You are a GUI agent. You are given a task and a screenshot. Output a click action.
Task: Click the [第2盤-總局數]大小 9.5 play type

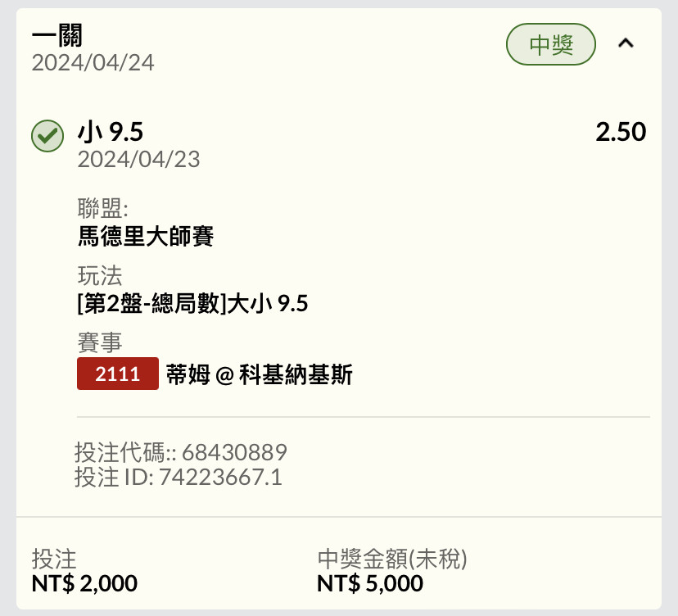click(192, 304)
